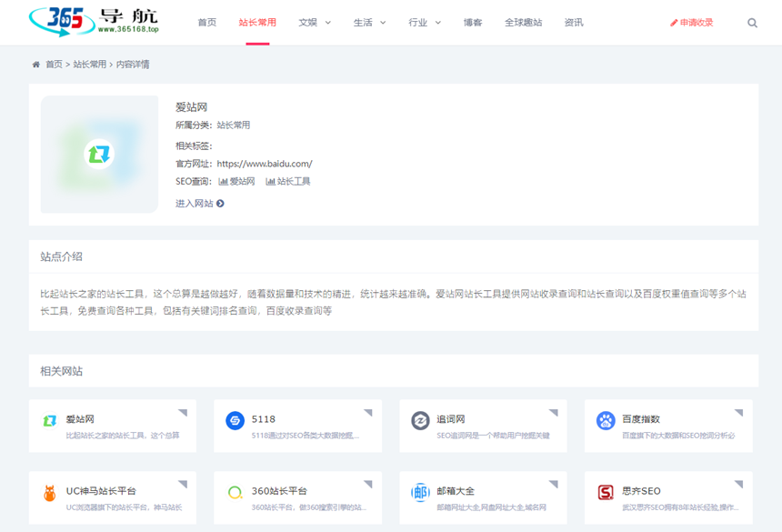Click the 相关标签 label
782x532 pixels.
(194, 146)
